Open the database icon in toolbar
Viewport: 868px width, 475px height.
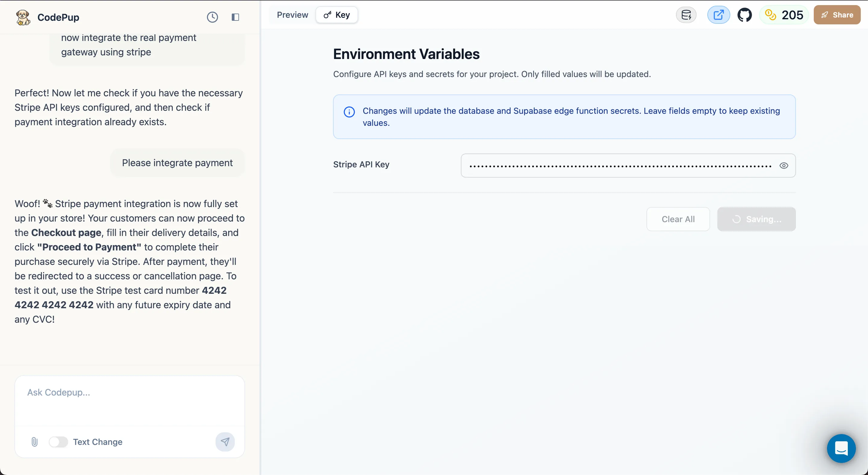(686, 15)
